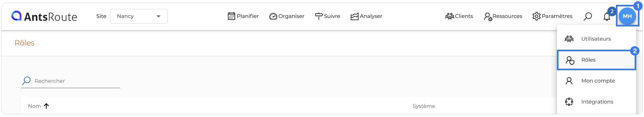The width and height of the screenshot is (644, 117).
Task: Expand the Nancy site dropdown
Action: click(x=139, y=16)
